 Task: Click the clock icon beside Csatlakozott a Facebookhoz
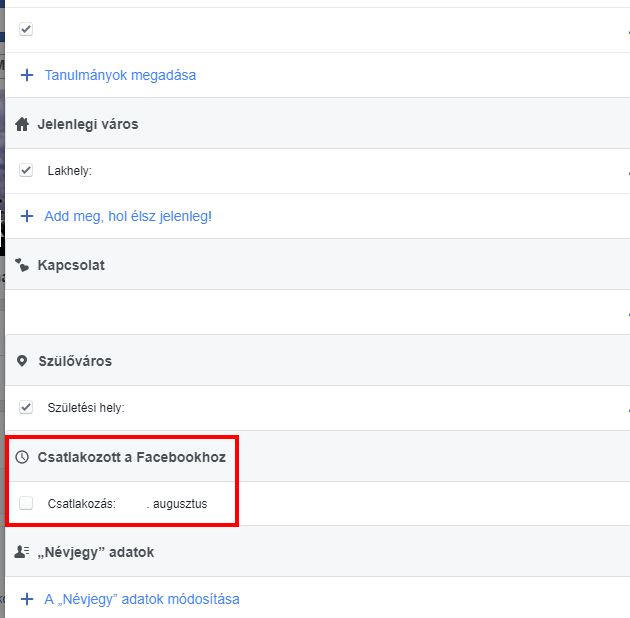(x=22, y=457)
